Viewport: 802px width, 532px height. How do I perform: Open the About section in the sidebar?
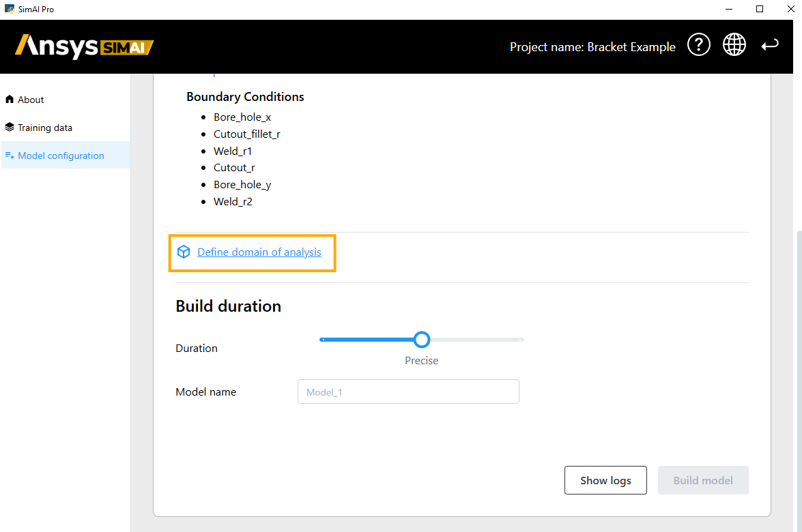click(x=31, y=100)
